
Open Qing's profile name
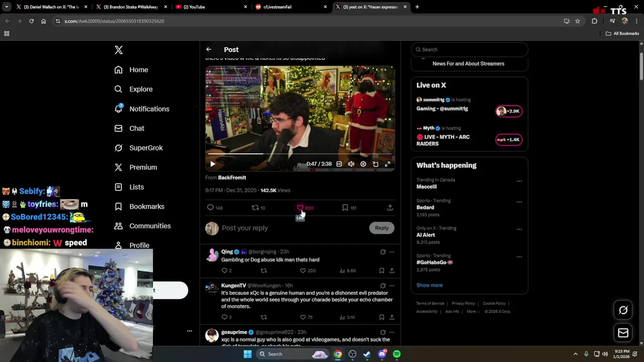pyautogui.click(x=227, y=252)
